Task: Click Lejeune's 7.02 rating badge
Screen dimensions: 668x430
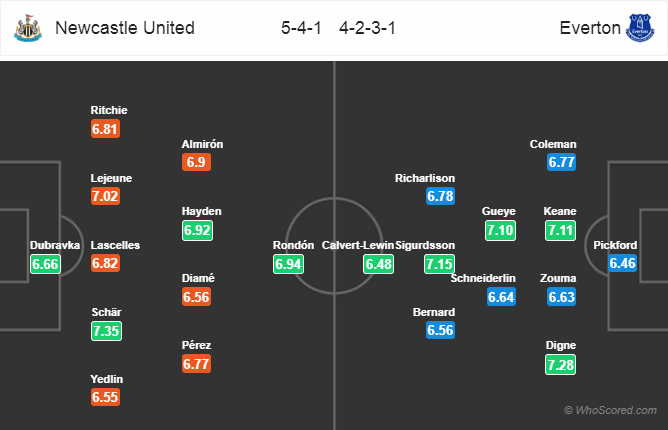Action: 106,197
